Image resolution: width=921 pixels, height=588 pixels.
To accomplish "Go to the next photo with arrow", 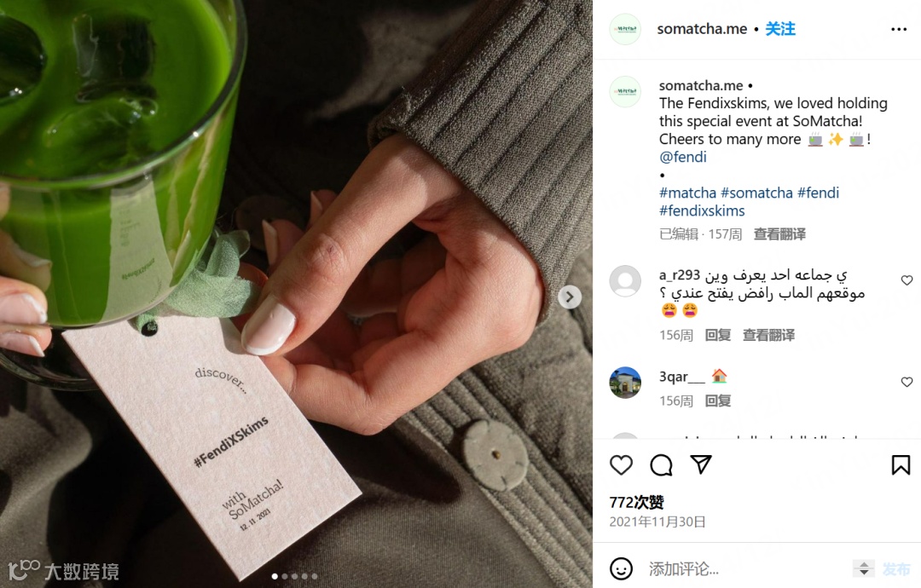I will 569,297.
